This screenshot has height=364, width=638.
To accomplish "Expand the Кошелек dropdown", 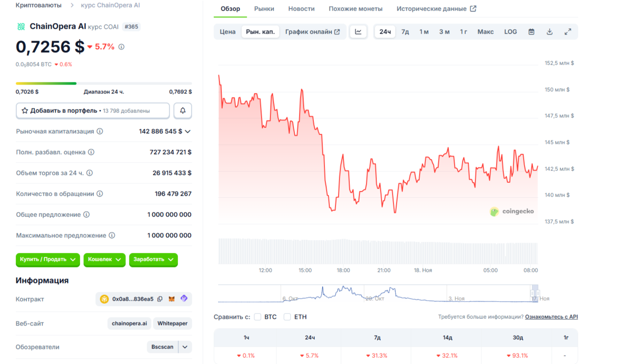I will click(104, 260).
